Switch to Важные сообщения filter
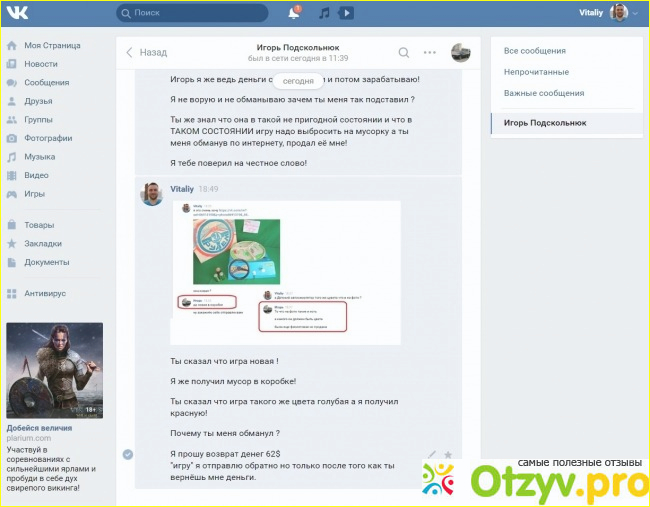This screenshot has height=507, width=650. pos(544,93)
